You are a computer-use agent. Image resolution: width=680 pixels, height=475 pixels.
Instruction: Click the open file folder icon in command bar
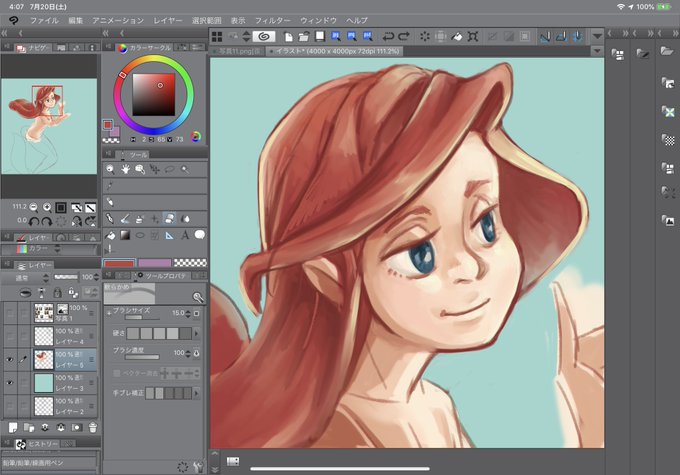click(304, 36)
